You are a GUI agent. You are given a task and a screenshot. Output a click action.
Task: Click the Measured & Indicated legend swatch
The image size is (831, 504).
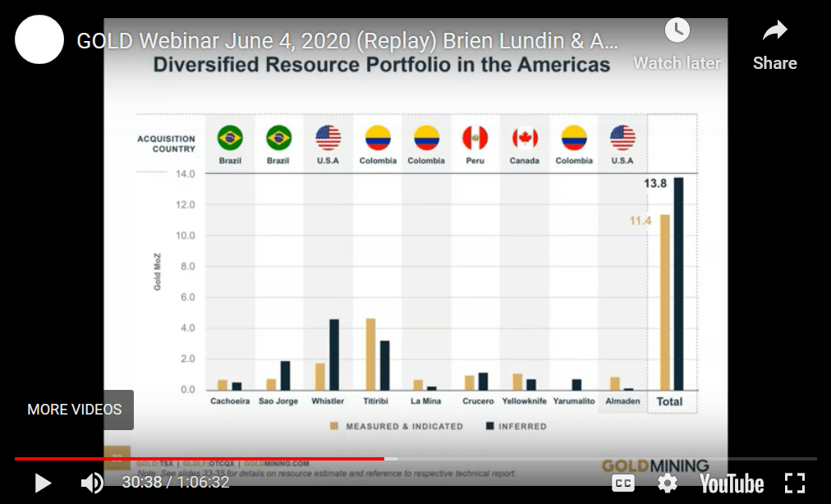pyautogui.click(x=334, y=426)
